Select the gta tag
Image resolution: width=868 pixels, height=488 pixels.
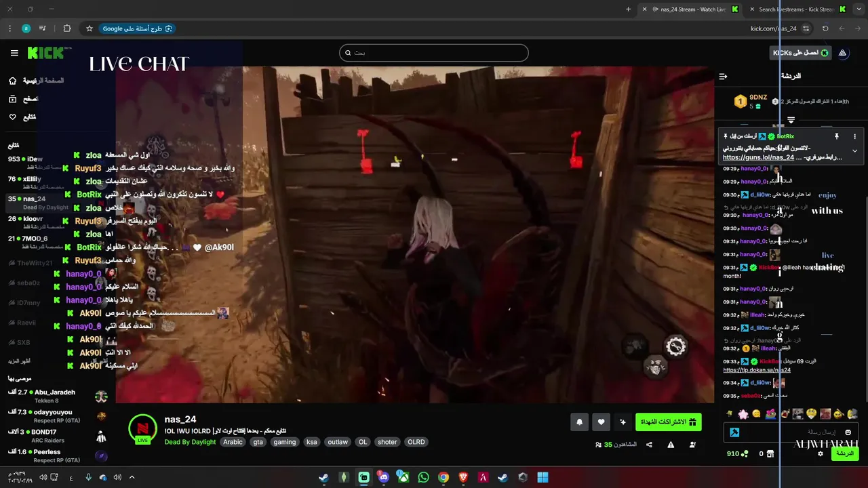(x=258, y=442)
